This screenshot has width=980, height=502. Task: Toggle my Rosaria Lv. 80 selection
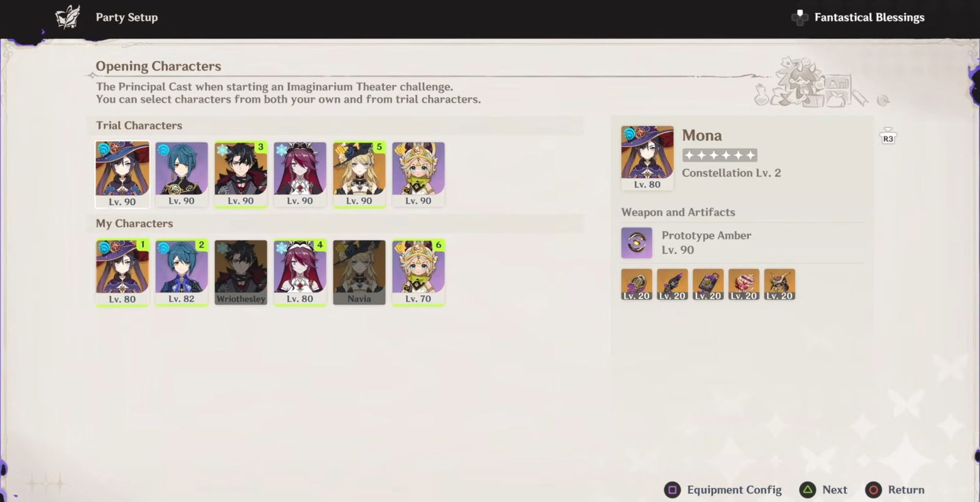tap(300, 272)
